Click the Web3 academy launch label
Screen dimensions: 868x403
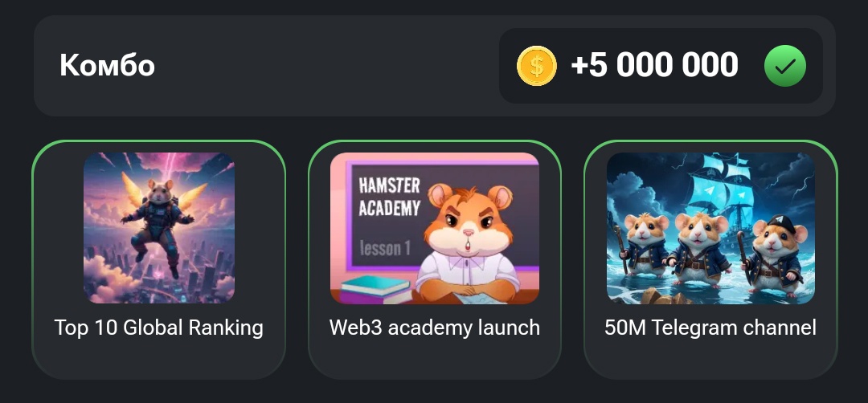(x=435, y=328)
